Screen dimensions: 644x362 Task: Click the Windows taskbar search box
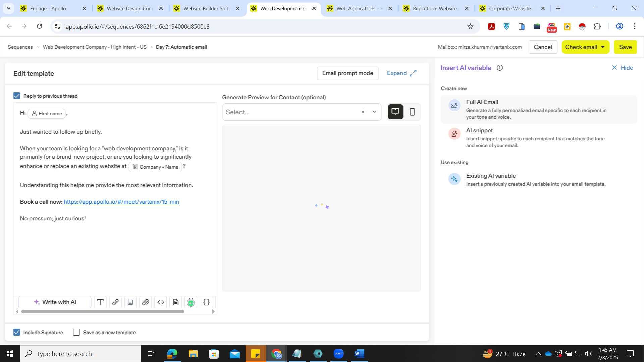coord(80,354)
